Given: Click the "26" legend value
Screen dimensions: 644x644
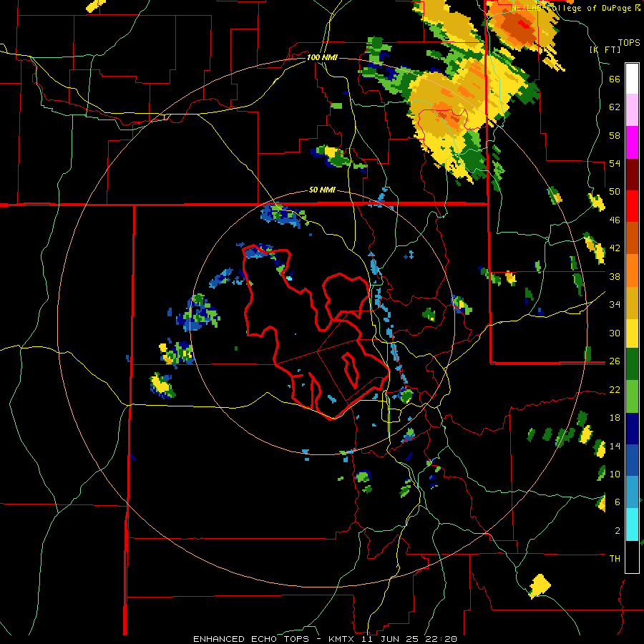Looking at the screenshot, I should [615, 361].
